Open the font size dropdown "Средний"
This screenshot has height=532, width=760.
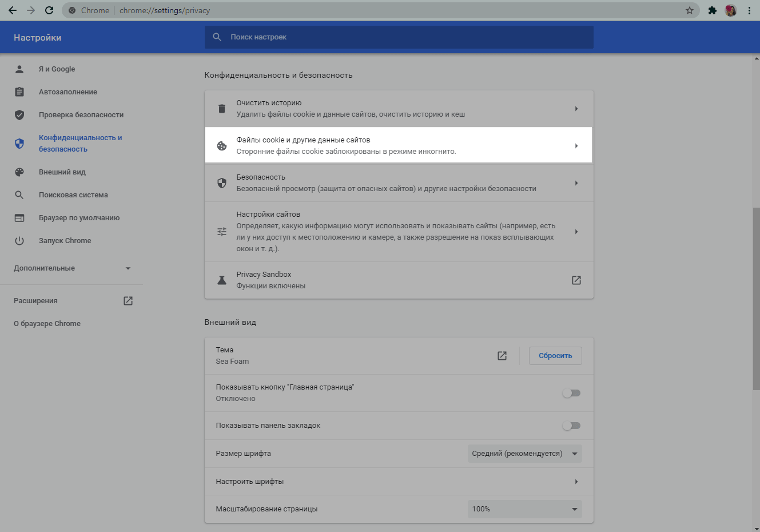(524, 454)
